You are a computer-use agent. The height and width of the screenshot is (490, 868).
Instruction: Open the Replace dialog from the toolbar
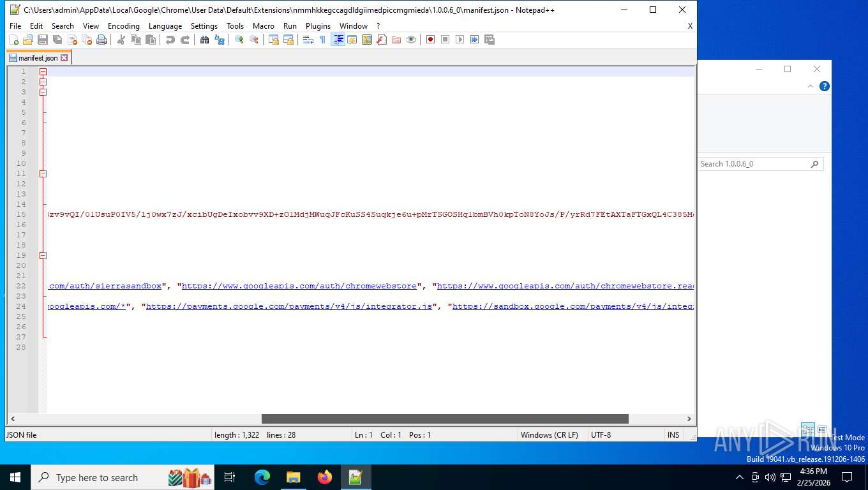tap(220, 40)
